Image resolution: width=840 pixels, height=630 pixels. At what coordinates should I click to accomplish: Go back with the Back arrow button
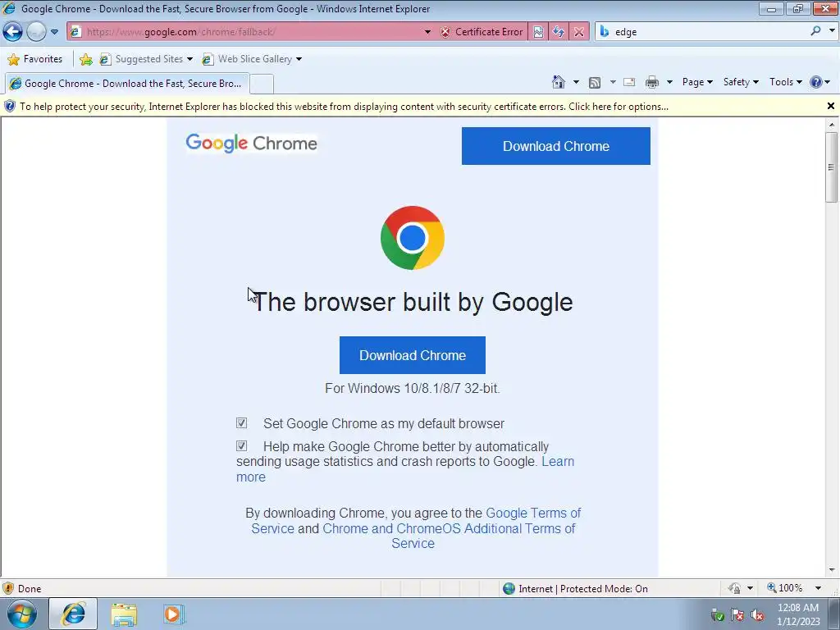13,32
